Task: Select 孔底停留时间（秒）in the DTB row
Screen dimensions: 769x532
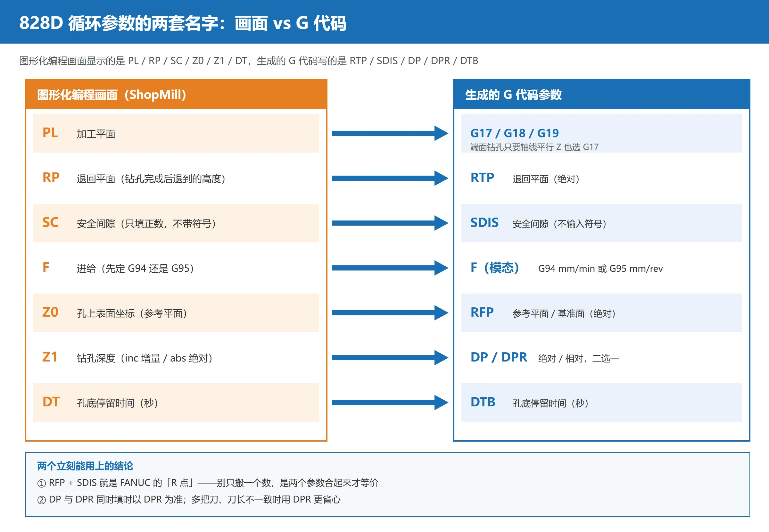Action: coord(550,404)
